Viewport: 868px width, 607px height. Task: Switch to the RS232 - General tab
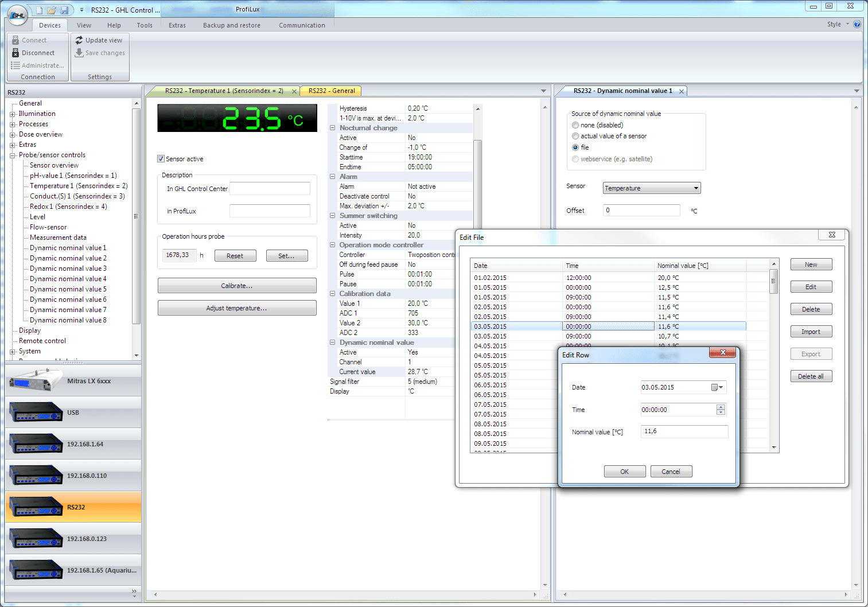coord(331,91)
